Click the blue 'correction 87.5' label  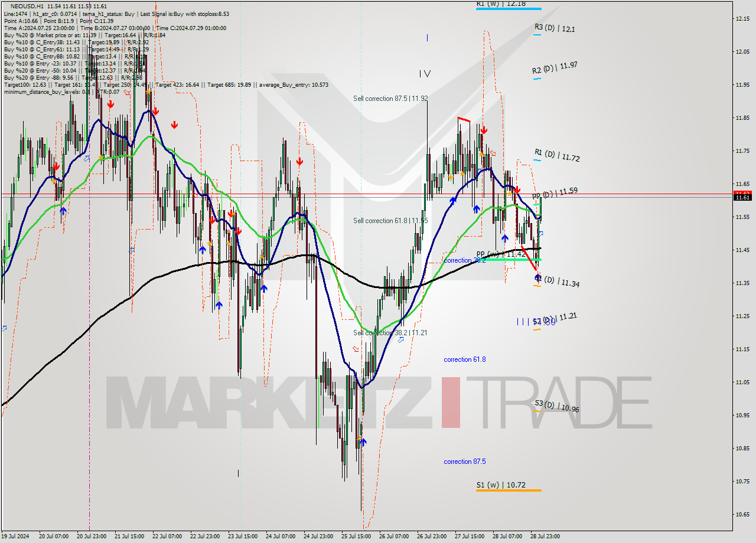465,462
